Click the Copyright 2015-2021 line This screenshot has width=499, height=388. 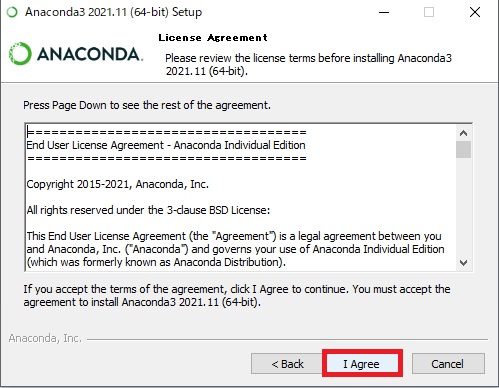(117, 184)
